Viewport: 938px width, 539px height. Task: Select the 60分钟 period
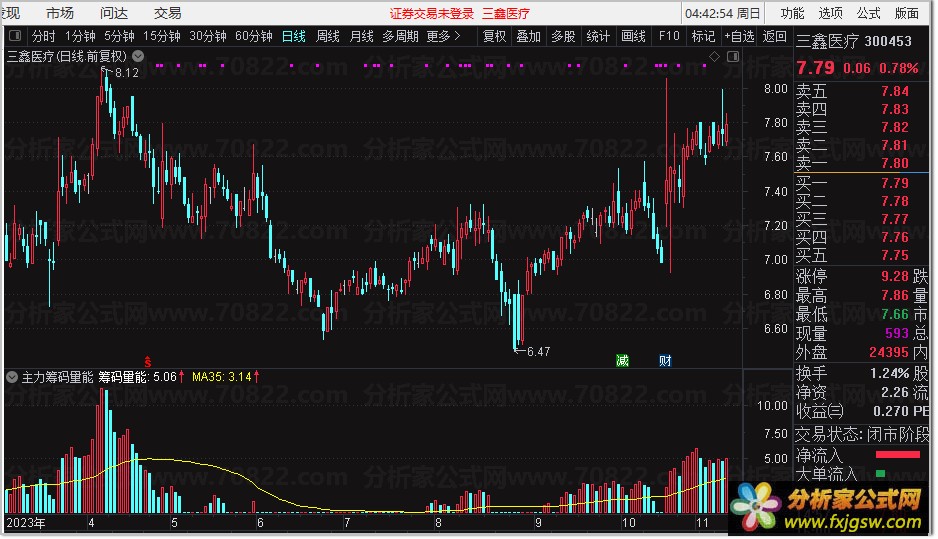tap(254, 36)
